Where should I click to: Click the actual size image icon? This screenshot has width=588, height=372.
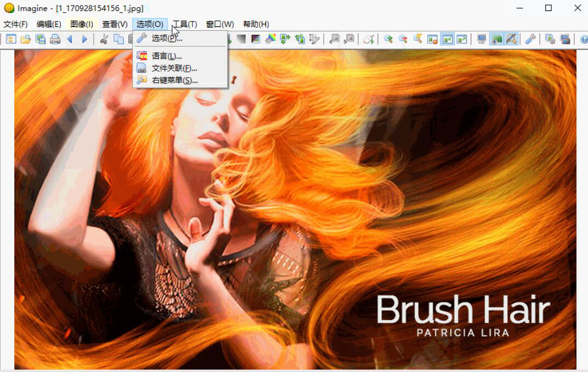click(x=432, y=39)
